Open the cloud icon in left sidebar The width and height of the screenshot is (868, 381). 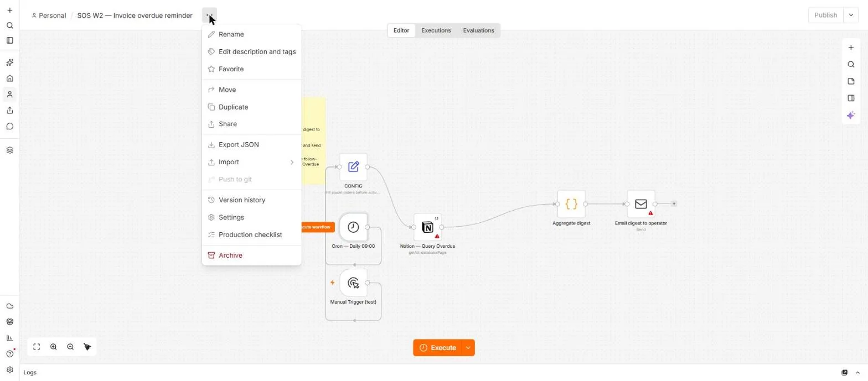tap(9, 306)
